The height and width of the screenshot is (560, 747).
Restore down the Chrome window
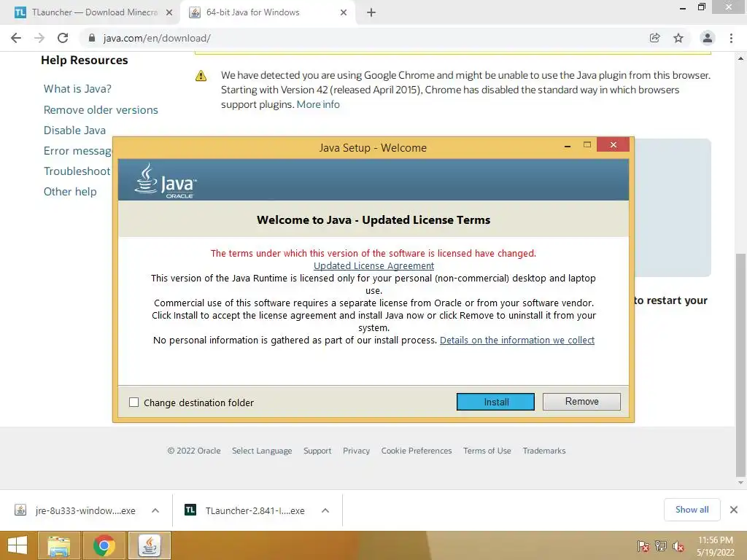coord(701,7)
